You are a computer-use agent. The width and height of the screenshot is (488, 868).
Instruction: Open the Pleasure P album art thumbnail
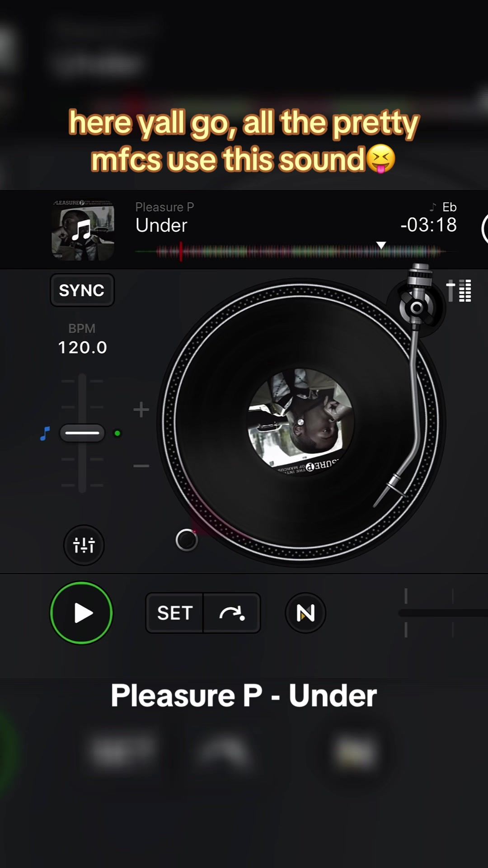pyautogui.click(x=83, y=230)
